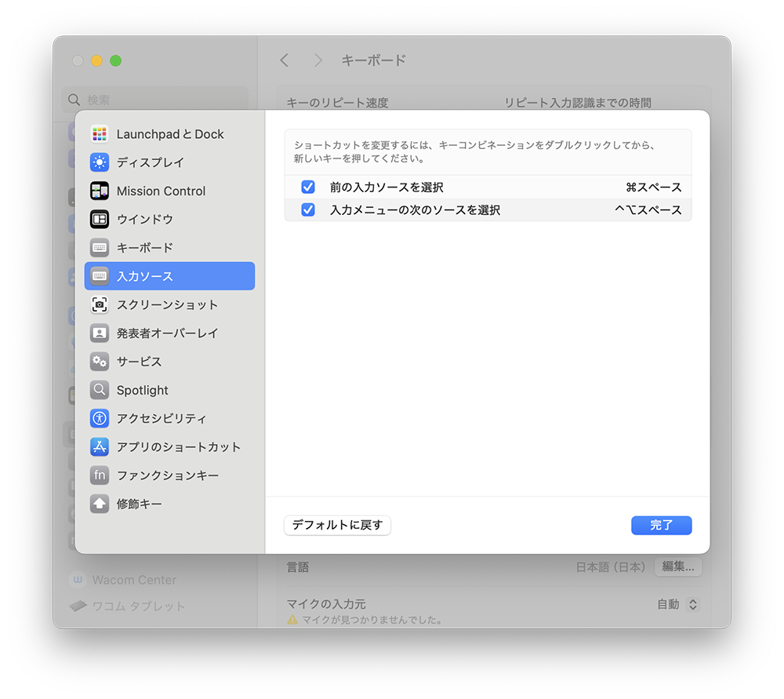This screenshot has height=699, width=784.
Task: Disable 入力メニューの次のソースを選択 checkbox
Action: tap(308, 210)
